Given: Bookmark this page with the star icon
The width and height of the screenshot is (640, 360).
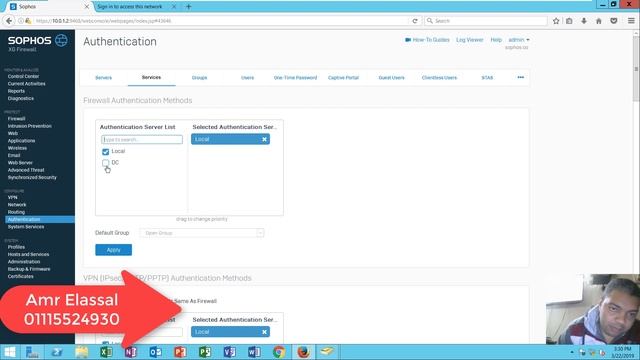Looking at the screenshot, I should pyautogui.click(x=556, y=21).
